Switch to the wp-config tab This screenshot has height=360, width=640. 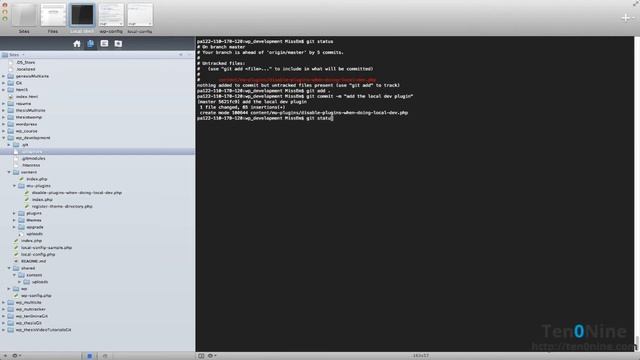point(111,18)
